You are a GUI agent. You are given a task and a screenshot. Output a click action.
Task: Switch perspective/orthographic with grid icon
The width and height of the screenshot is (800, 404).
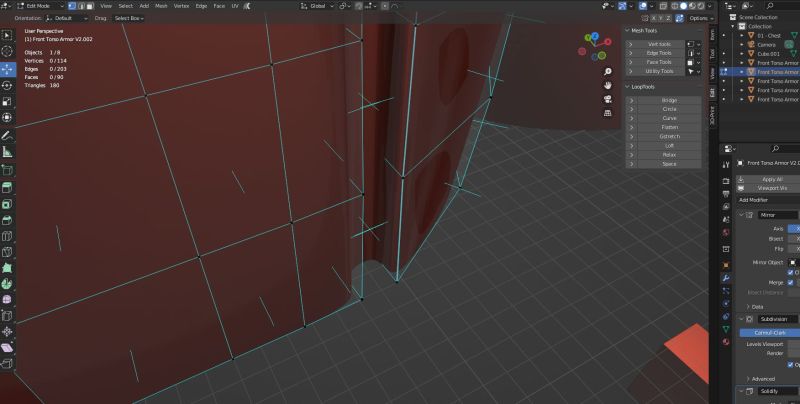[x=608, y=113]
